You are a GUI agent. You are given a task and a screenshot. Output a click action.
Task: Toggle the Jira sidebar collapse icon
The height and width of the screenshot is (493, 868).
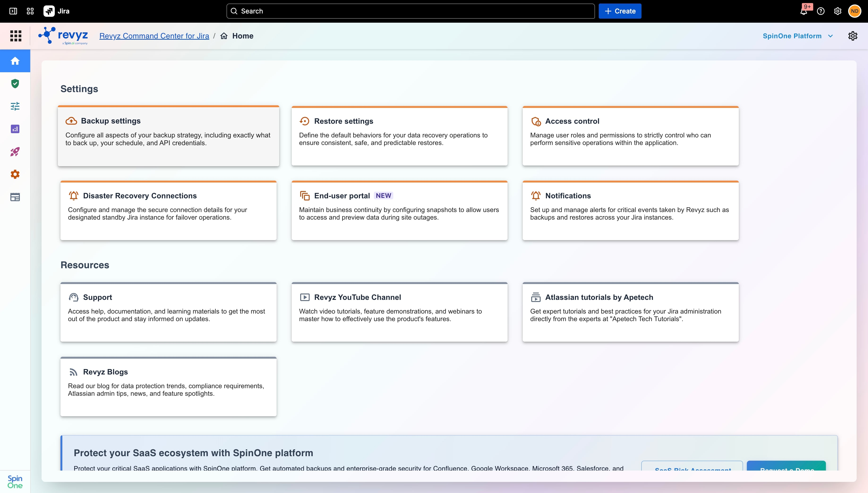click(x=13, y=11)
